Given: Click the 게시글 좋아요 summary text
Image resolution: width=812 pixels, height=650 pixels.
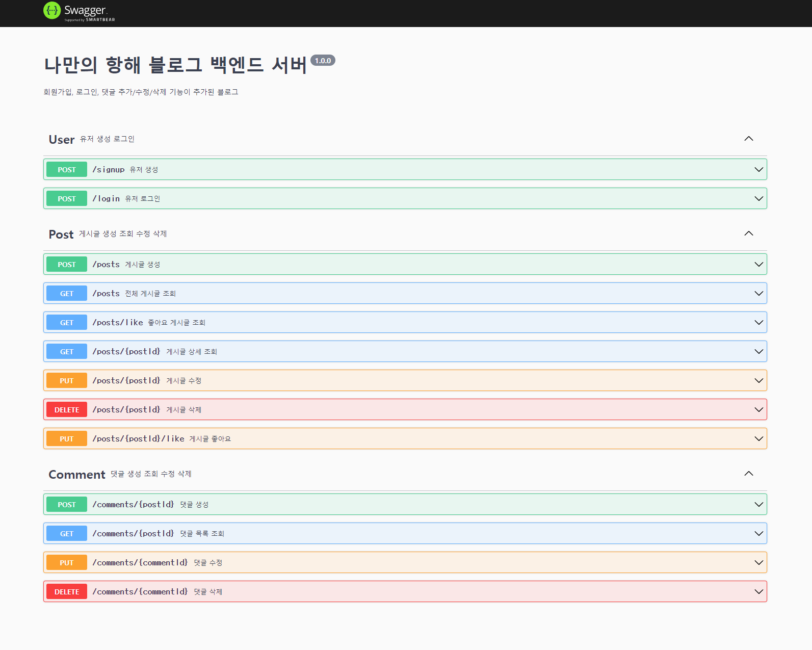Looking at the screenshot, I should point(210,438).
